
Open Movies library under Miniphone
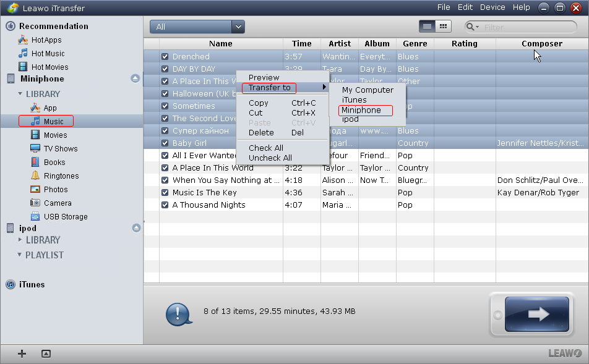49,135
